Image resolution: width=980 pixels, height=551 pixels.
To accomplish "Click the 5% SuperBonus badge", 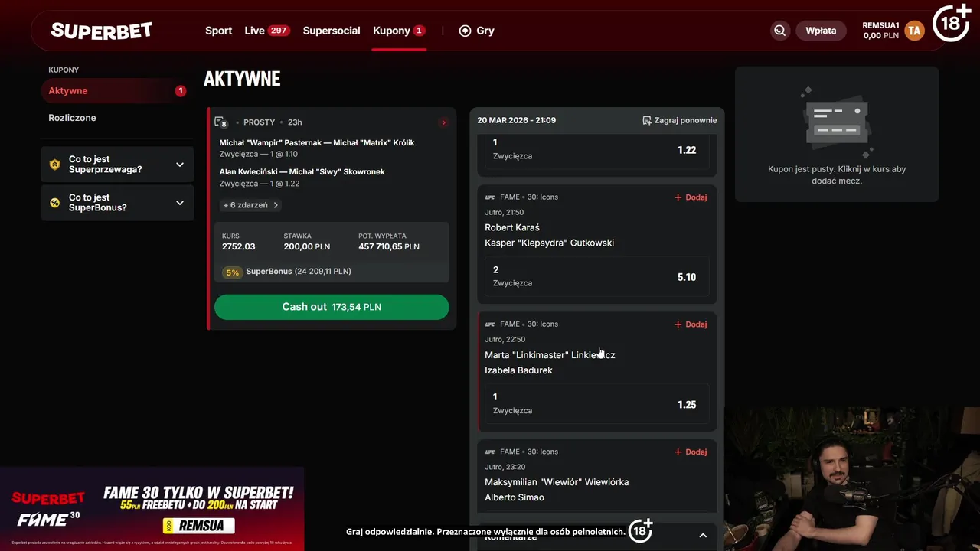I will point(233,272).
